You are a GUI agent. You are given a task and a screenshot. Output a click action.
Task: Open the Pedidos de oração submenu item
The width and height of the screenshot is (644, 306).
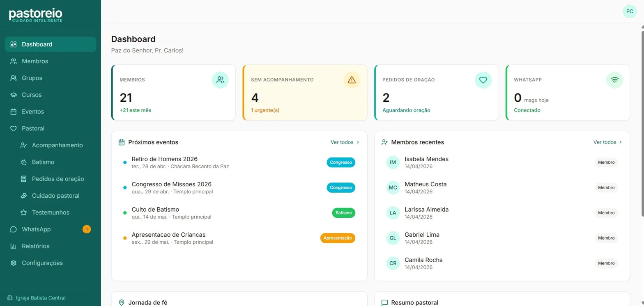(55, 179)
